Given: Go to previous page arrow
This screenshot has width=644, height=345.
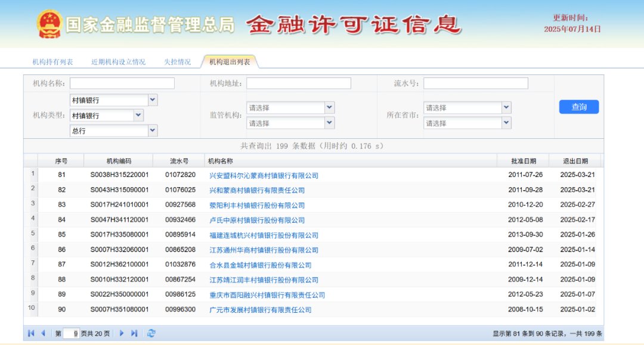Looking at the screenshot, I should (43, 333).
